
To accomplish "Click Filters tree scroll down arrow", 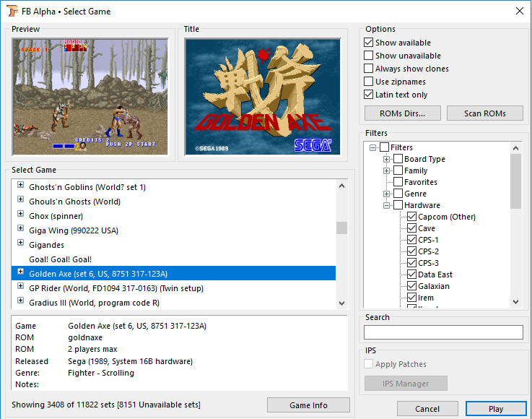I will click(x=515, y=301).
